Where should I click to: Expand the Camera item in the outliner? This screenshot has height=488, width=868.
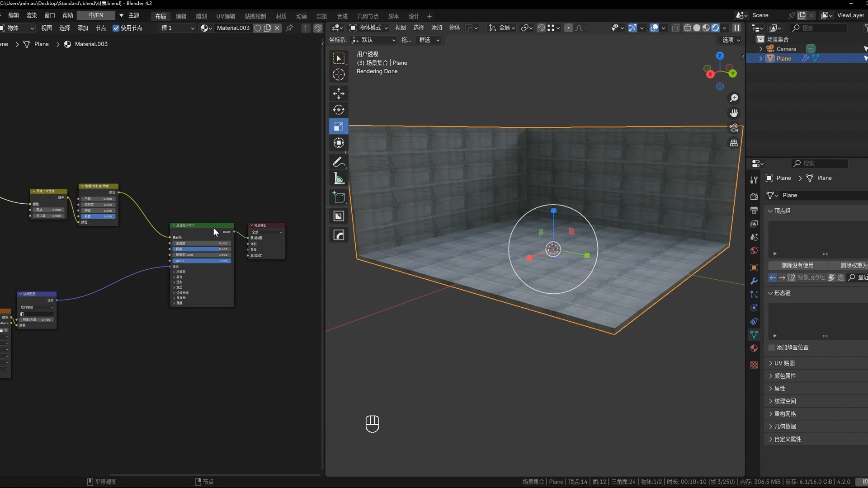click(x=760, y=49)
